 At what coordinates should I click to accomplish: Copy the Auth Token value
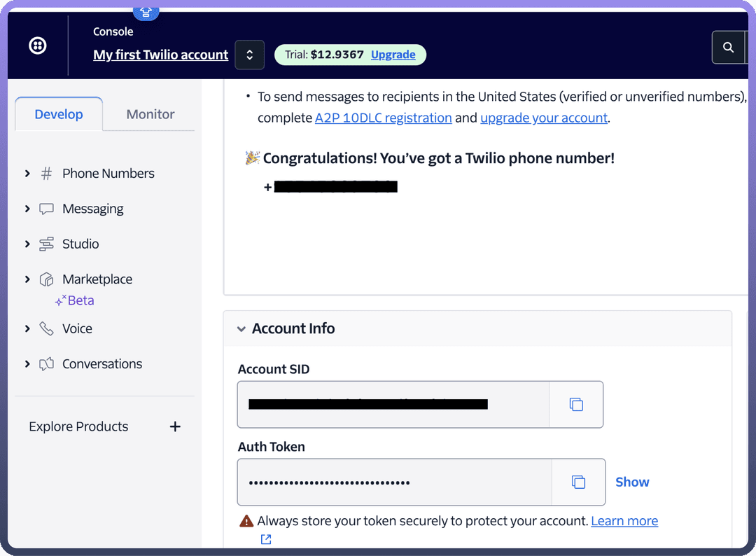tap(578, 482)
